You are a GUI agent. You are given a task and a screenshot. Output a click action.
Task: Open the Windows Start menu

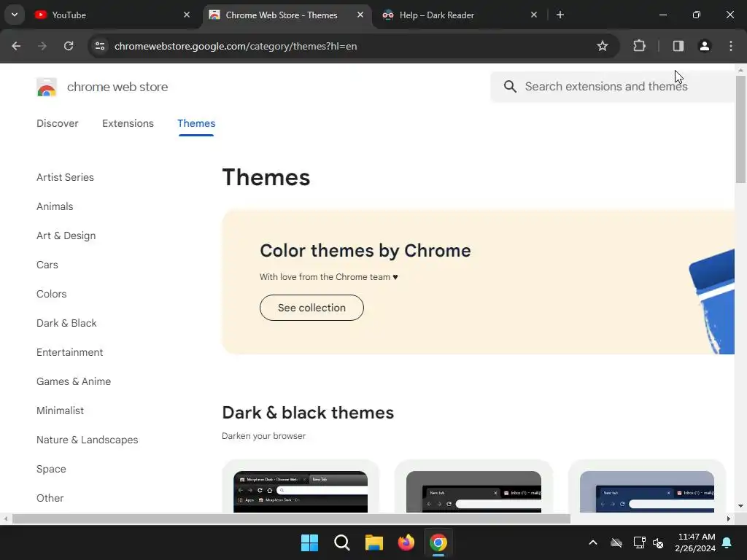(309, 542)
